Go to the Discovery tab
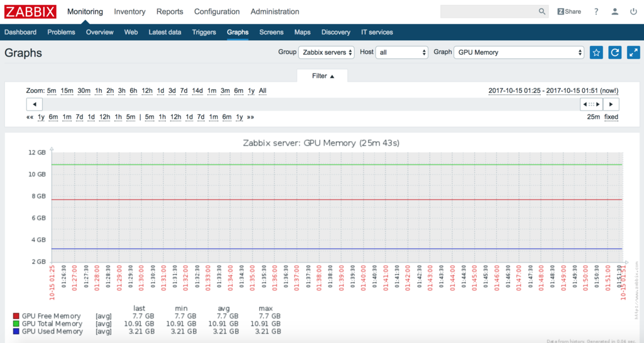644x343 pixels. (336, 32)
